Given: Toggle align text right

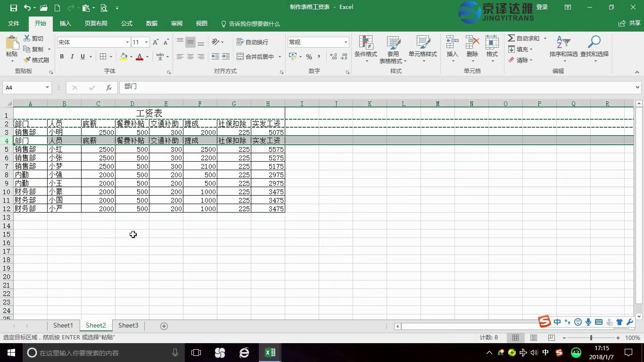Looking at the screenshot, I should [x=201, y=57].
